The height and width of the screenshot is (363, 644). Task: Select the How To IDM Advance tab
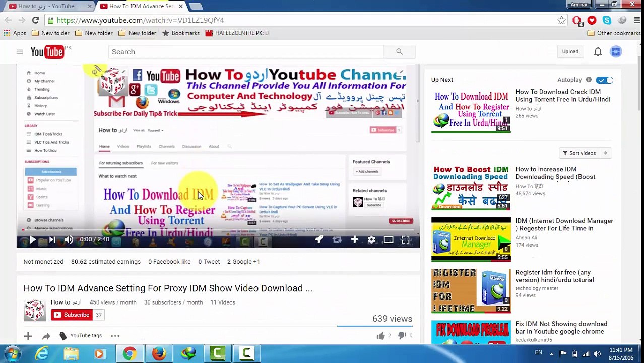pos(141,6)
